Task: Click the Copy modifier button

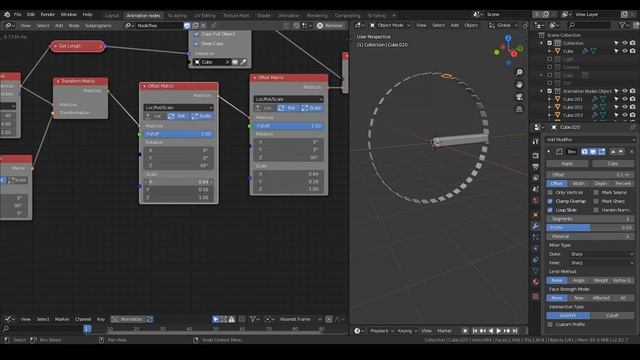Action: [612, 164]
